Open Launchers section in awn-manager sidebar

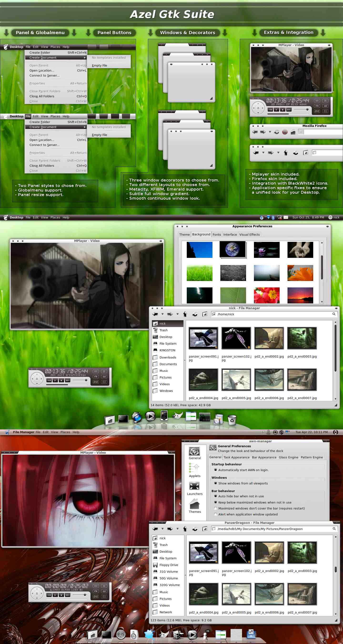pos(194,488)
